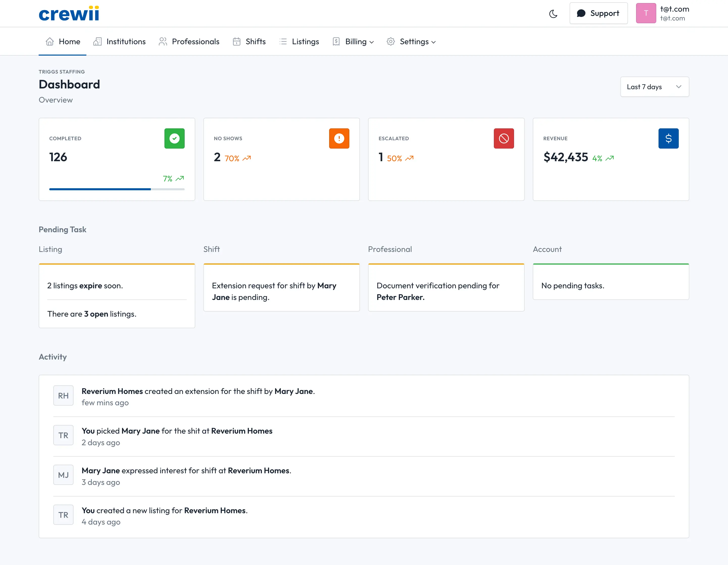
Task: Select the $42,435 revenue value
Action: 566,157
